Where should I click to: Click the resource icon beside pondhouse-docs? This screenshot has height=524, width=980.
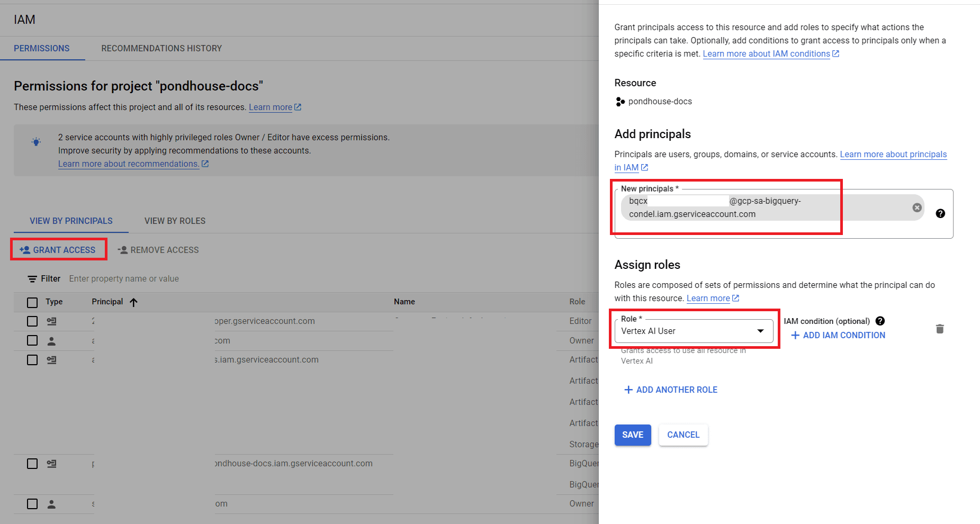tap(619, 101)
